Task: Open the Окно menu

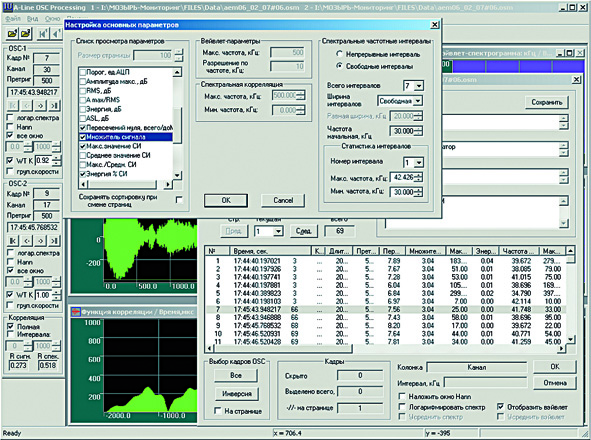Action: (x=52, y=18)
